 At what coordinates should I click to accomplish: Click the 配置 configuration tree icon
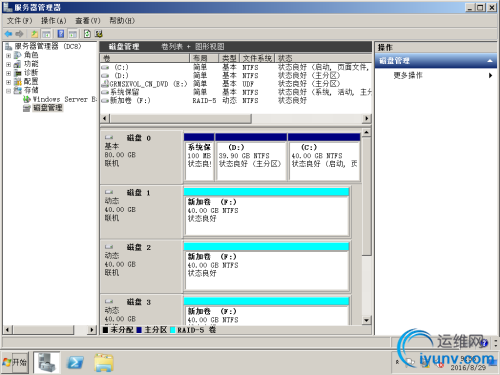click(18, 81)
